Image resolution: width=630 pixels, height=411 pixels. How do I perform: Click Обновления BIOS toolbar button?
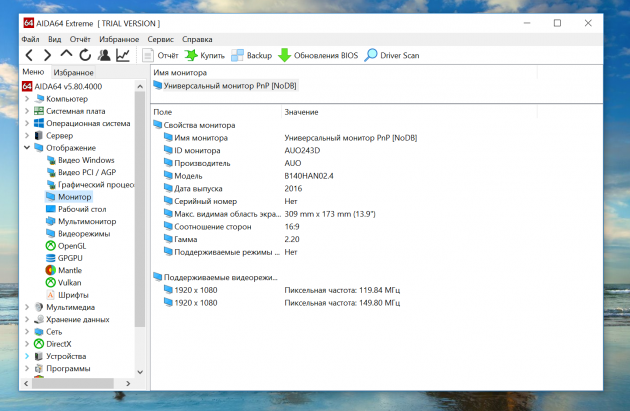pyautogui.click(x=318, y=55)
